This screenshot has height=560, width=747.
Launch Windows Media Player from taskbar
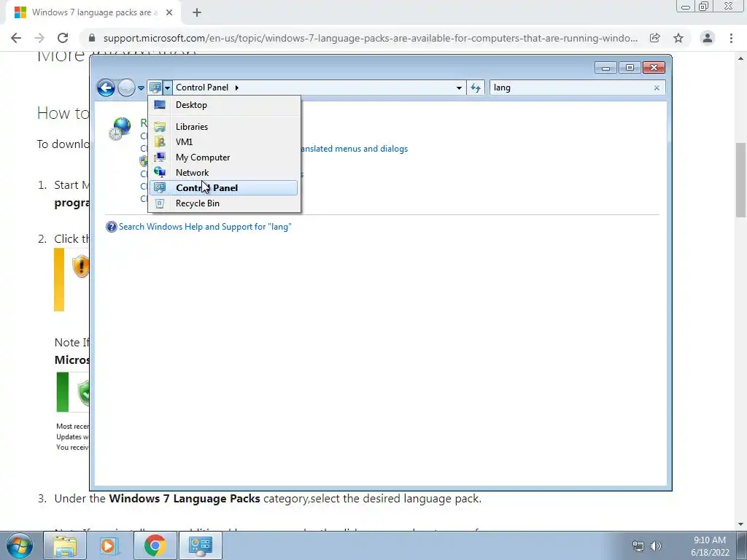(109, 545)
